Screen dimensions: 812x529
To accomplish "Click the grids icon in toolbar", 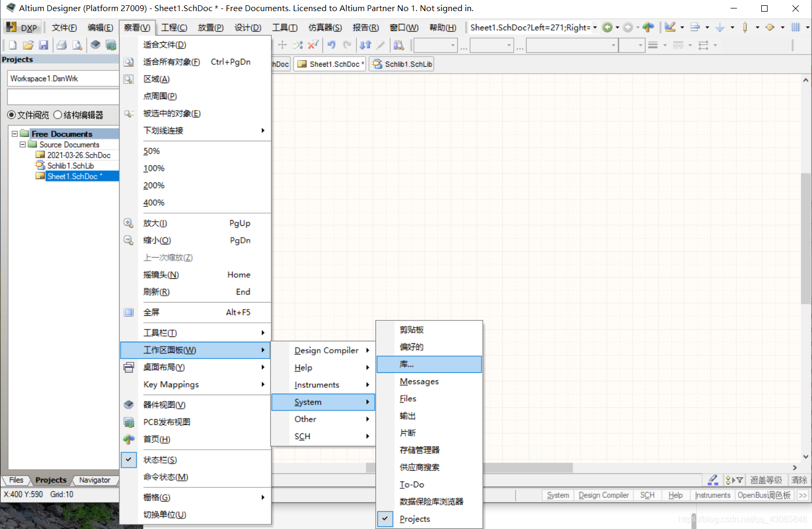I will 796,28.
